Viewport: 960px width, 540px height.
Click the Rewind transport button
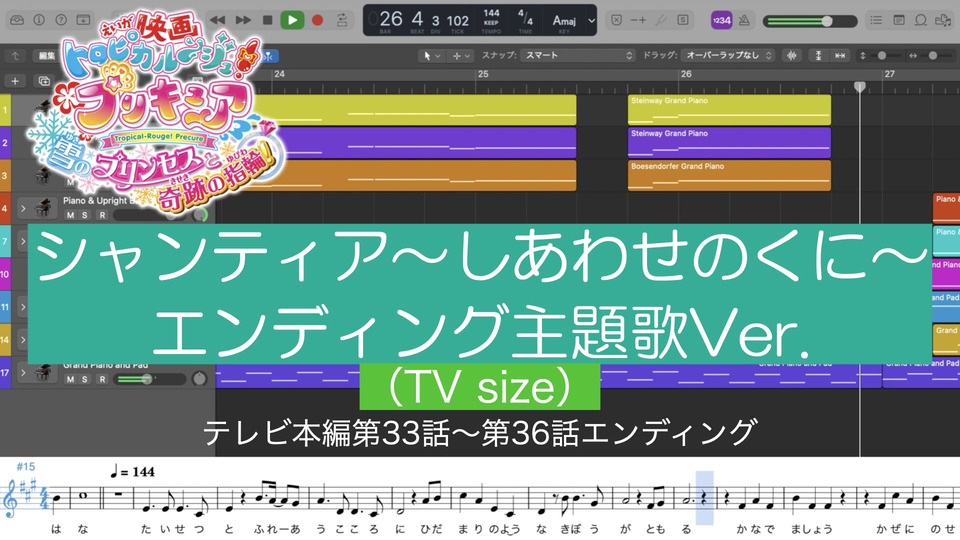coord(217,20)
